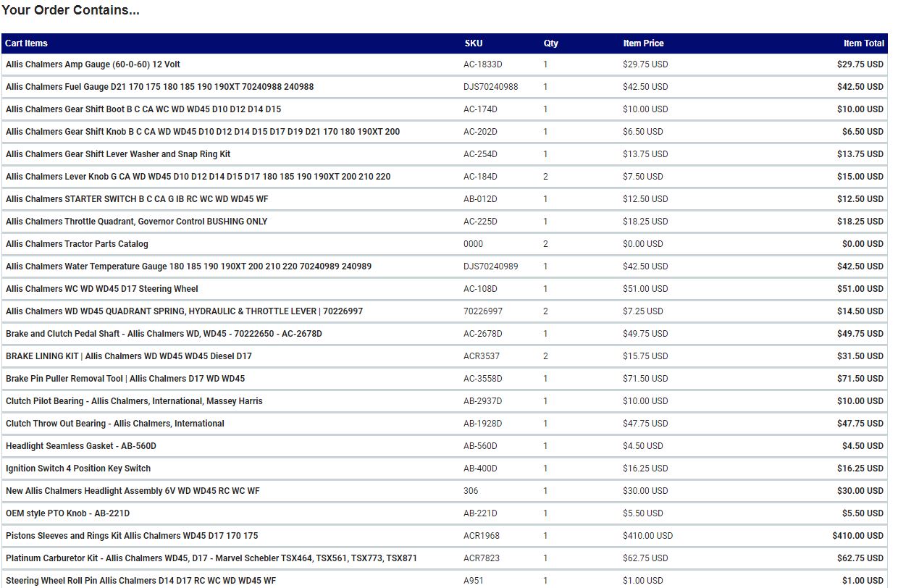Select the Pistons Sleeves and Rings Kit item

pos(132,536)
